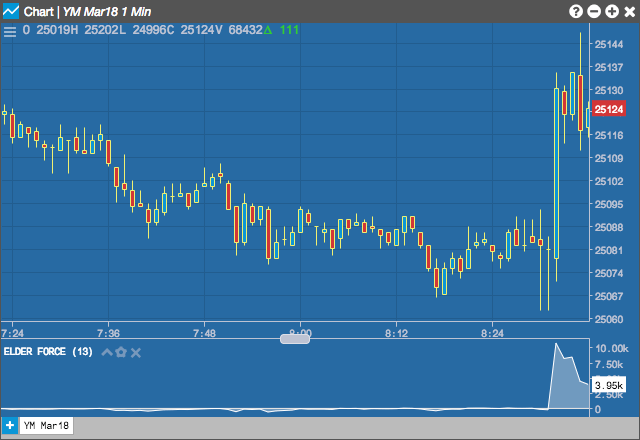Move Elder Force panel up with caret
640x440 pixels.
tap(107, 352)
